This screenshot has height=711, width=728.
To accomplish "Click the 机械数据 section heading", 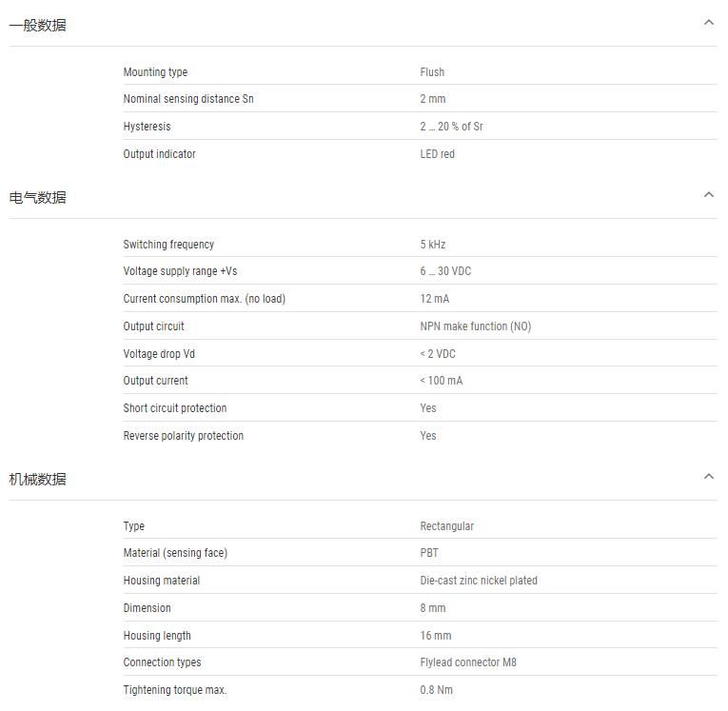I will pos(38,480).
